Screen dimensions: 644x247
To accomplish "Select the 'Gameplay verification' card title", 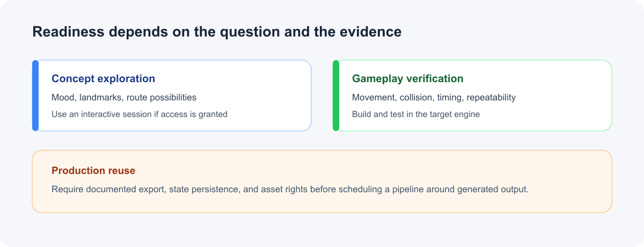I will [x=408, y=78].
